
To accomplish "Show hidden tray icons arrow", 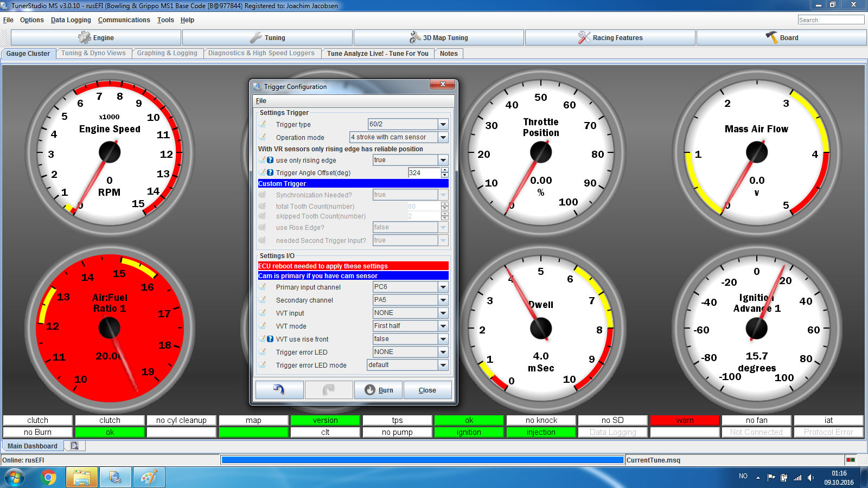I will point(758,478).
